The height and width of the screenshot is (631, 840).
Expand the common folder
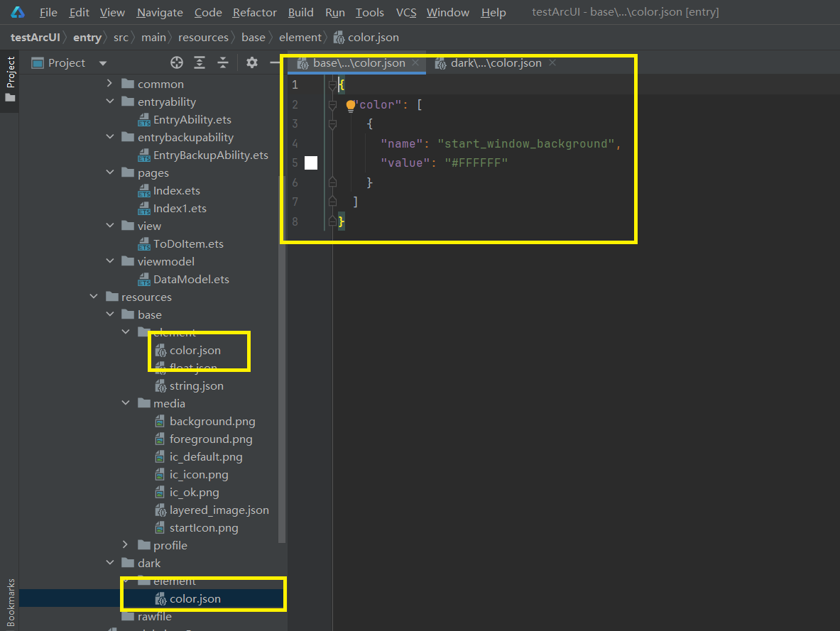(x=109, y=84)
